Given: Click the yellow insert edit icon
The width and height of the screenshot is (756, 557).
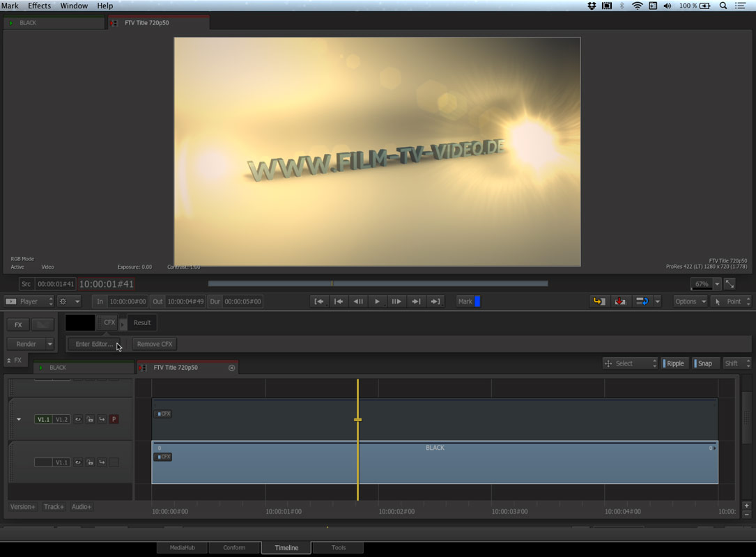Looking at the screenshot, I should coord(598,301).
